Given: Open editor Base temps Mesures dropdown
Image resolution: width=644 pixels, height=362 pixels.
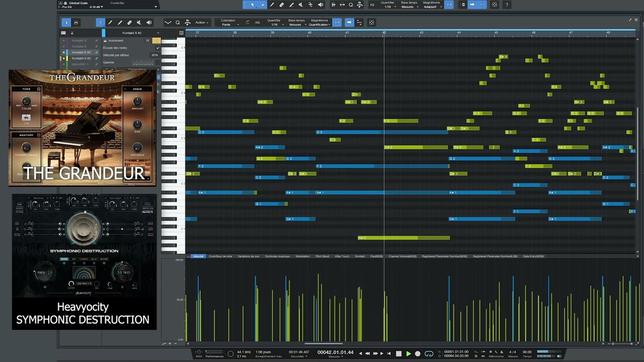Looking at the screenshot, I should 296,23.
